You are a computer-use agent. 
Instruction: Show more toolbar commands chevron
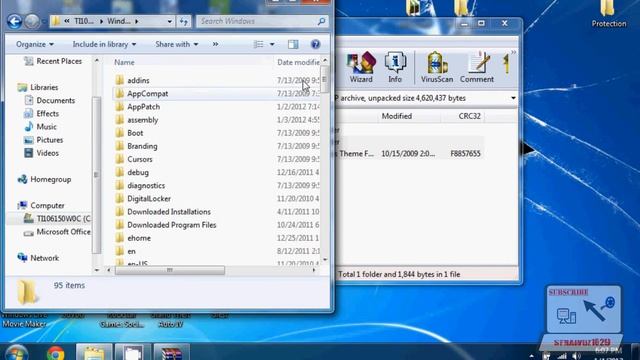pyautogui.click(x=215, y=44)
